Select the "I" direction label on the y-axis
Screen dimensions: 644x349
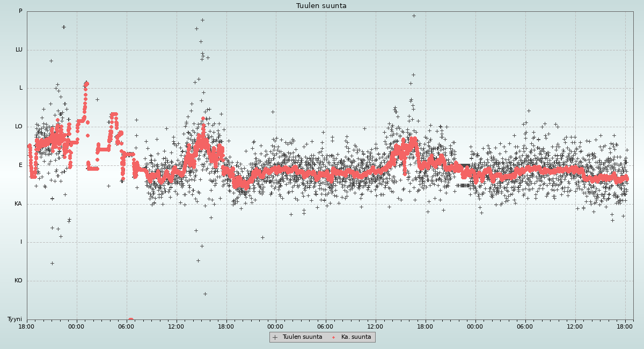click(21, 242)
